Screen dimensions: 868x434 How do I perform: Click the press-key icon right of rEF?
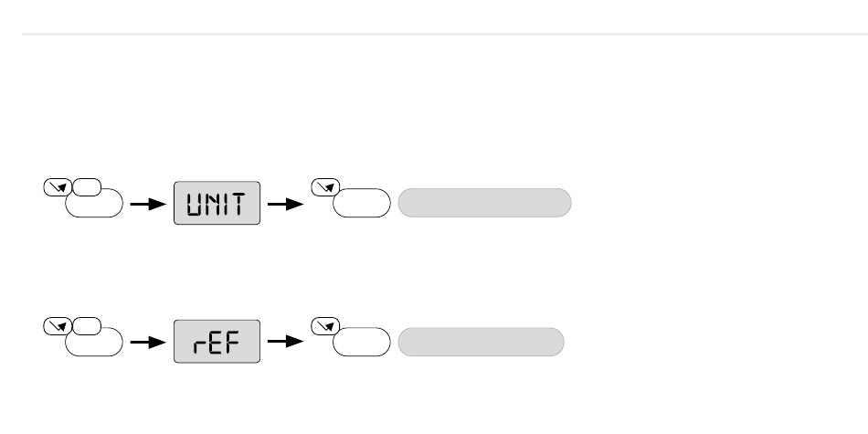point(325,326)
